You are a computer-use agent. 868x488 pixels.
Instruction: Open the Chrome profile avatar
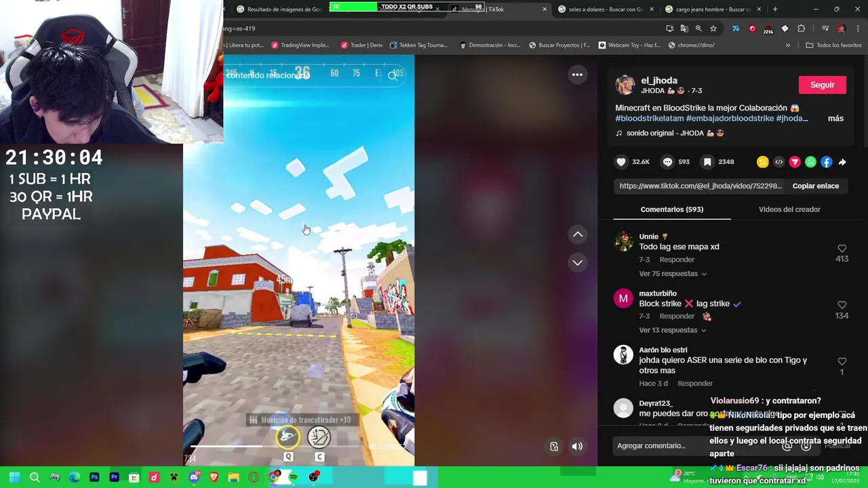[842, 28]
